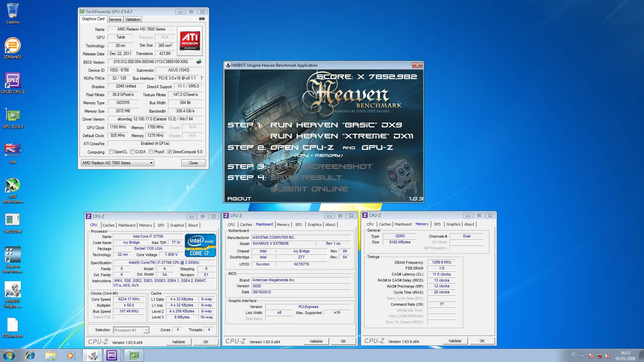644x362 pixels.
Task: Switch to CPU-Z taskbar button
Action: click(x=112, y=355)
